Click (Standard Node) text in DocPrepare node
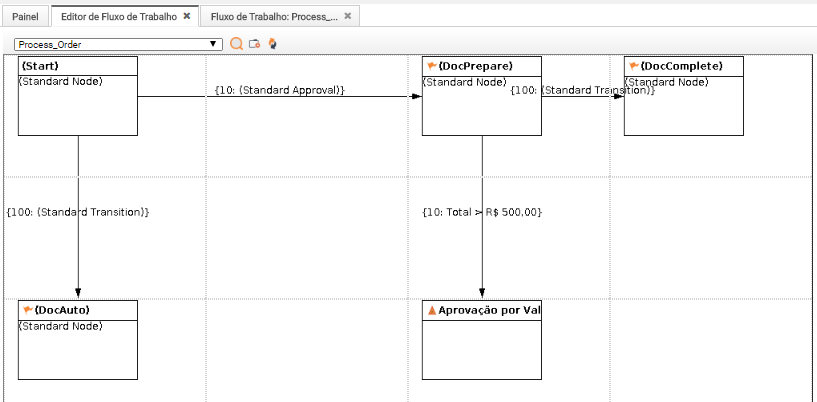Viewport: 817px width, 402px height. click(x=464, y=82)
